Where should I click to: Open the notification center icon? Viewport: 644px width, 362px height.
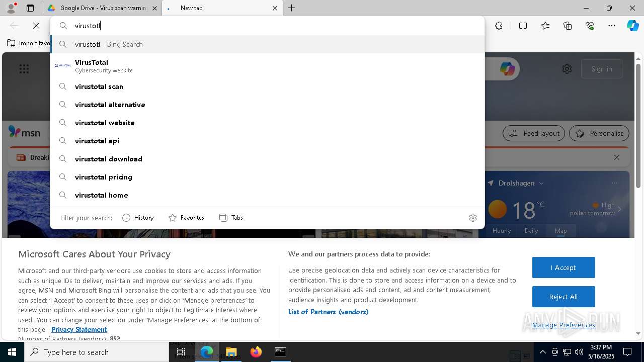pyautogui.click(x=627, y=352)
